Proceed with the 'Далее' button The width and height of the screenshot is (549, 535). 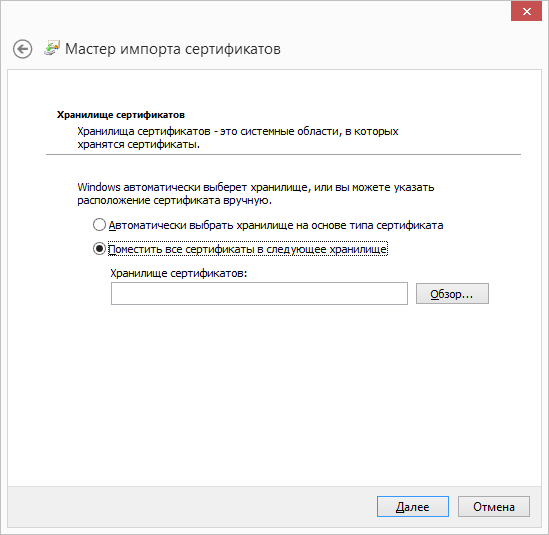(413, 507)
